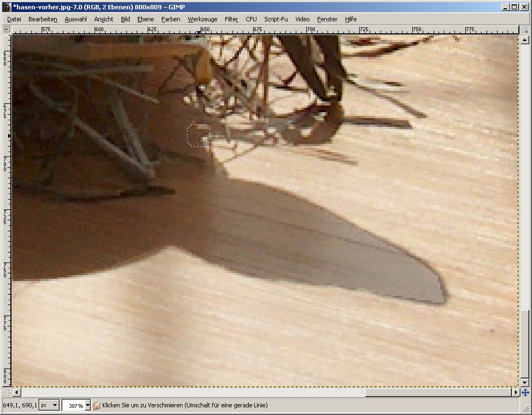Viewport: 532px width, 415px height.
Task: Click the vertical scrollbar thumb
Action: click(x=524, y=344)
